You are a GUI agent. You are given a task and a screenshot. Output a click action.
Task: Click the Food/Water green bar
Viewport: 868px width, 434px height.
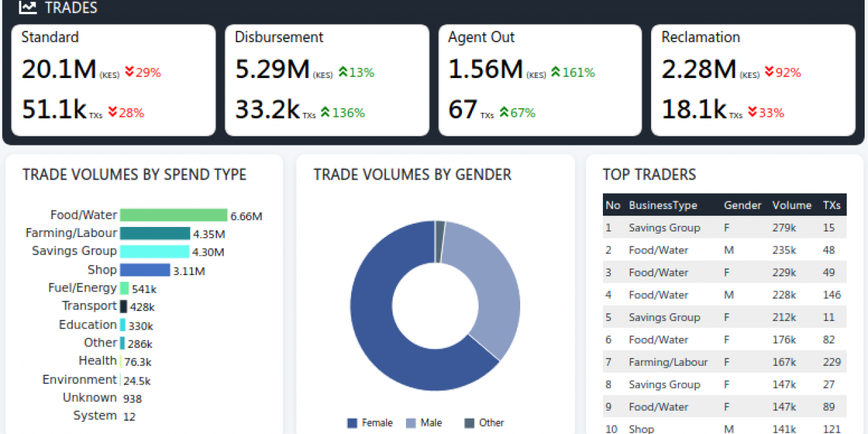coord(174,215)
